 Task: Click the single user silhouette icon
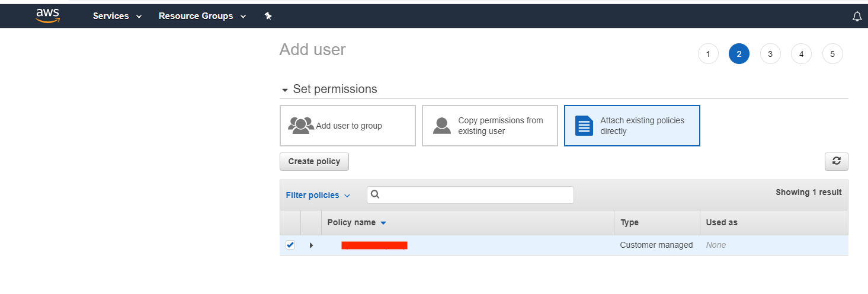point(442,126)
